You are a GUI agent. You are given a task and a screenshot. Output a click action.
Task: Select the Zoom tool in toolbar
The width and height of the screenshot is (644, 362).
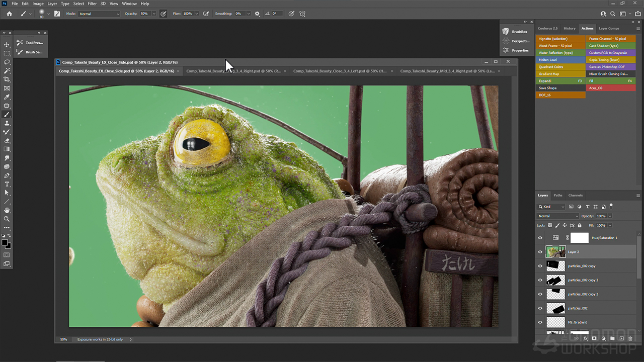point(7,219)
